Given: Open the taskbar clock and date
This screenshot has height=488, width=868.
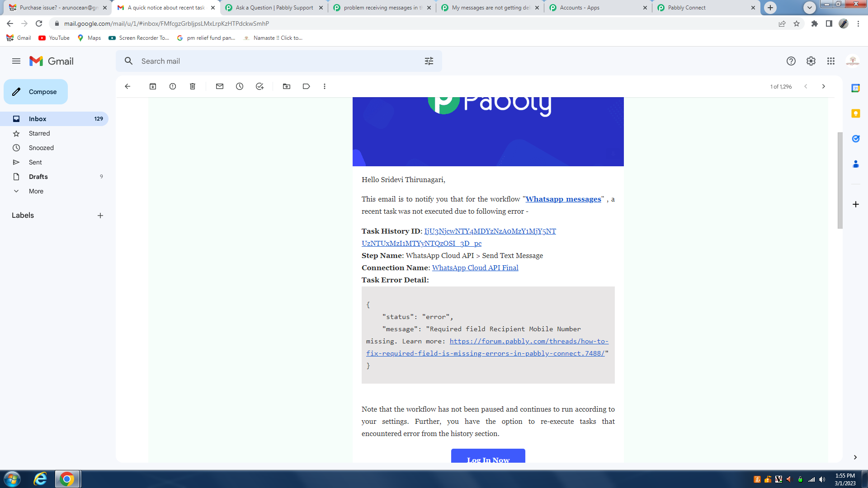Looking at the screenshot, I should (845, 479).
